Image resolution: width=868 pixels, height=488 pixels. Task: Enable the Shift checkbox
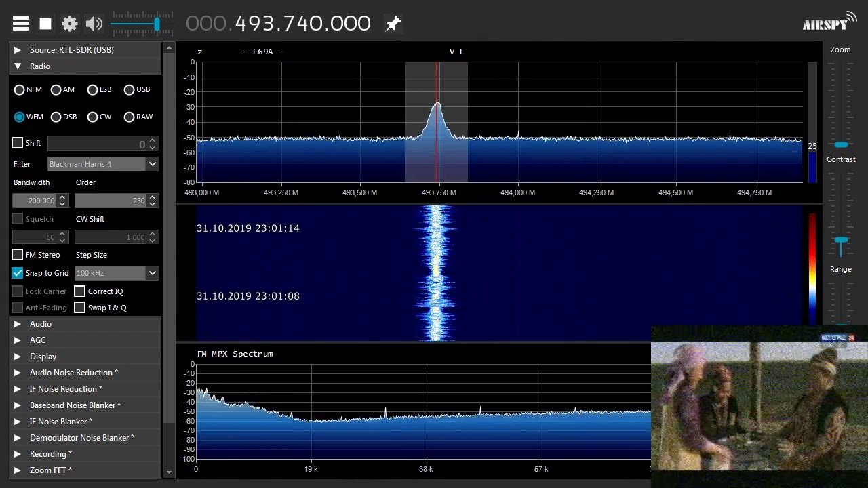pyautogui.click(x=18, y=143)
